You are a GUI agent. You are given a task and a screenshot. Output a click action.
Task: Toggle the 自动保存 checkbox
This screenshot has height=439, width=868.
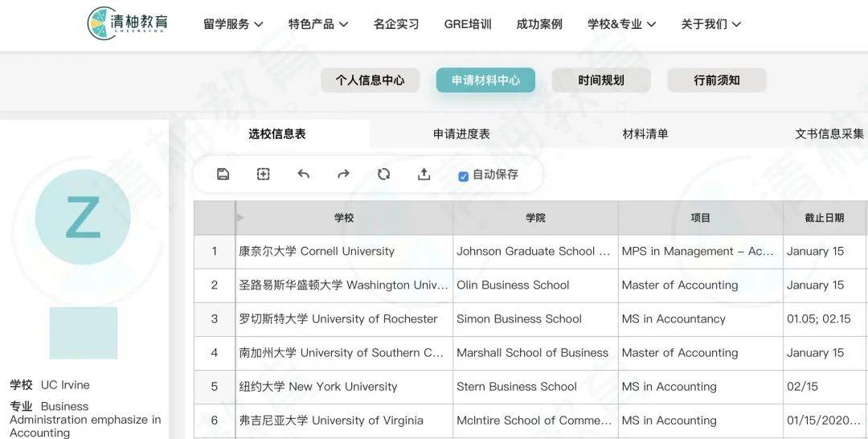pos(464,176)
